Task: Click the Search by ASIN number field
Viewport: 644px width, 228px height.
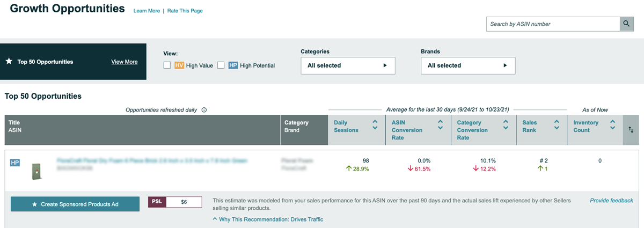Action: coord(553,24)
